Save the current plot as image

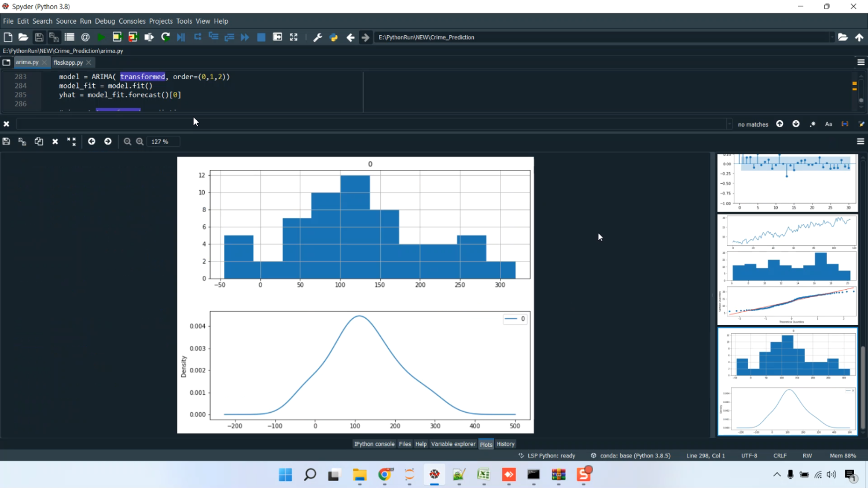[6, 142]
